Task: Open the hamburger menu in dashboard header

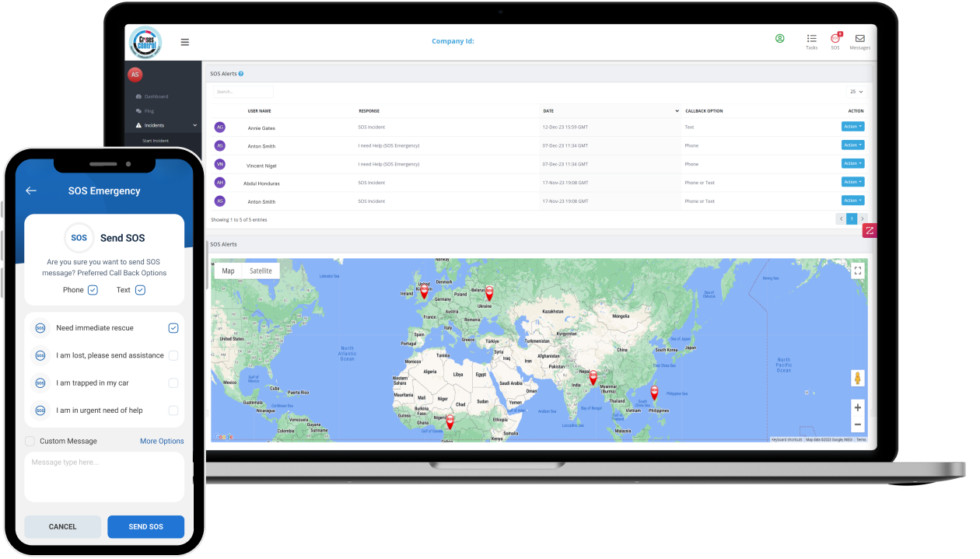Action: 185,42
